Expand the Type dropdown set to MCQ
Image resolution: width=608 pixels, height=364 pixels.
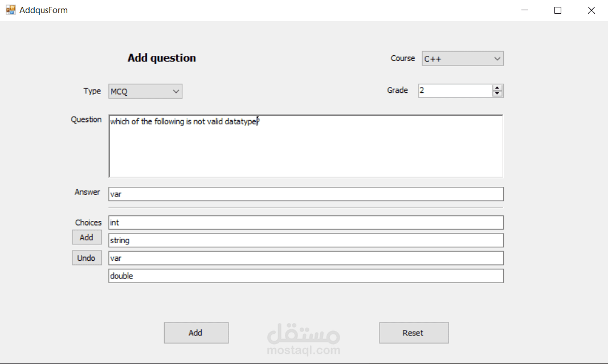[145, 91]
